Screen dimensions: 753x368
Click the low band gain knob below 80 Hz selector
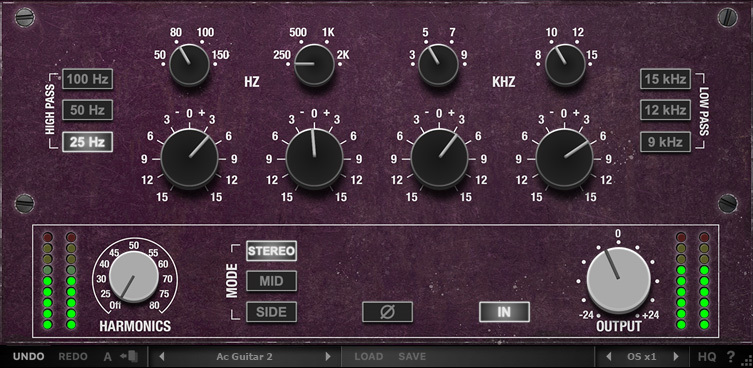pos(189,159)
